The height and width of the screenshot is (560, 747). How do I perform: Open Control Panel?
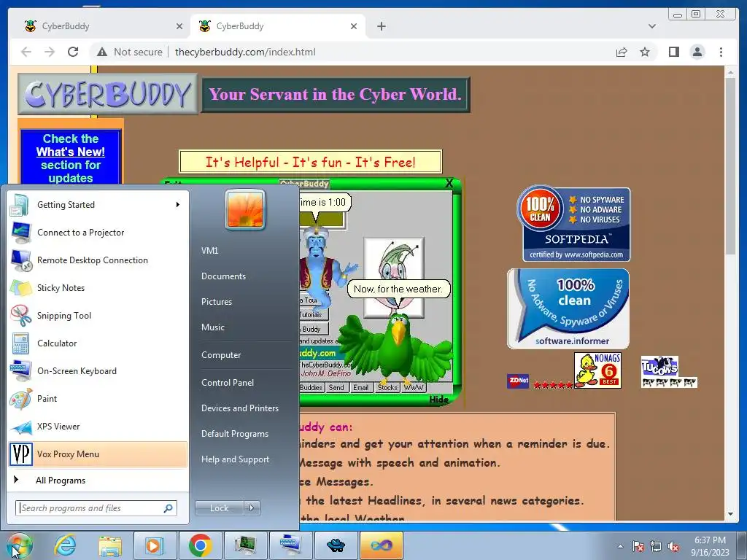click(x=228, y=382)
